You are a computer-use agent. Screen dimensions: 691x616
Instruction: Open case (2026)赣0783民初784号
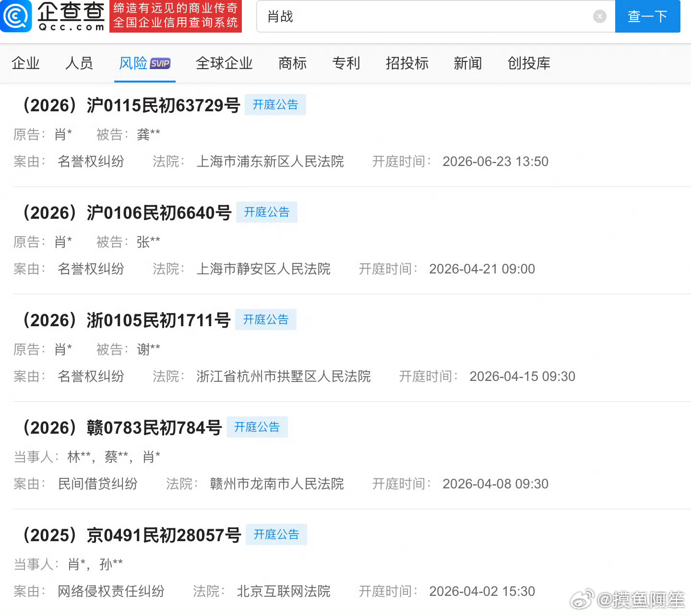[122, 427]
